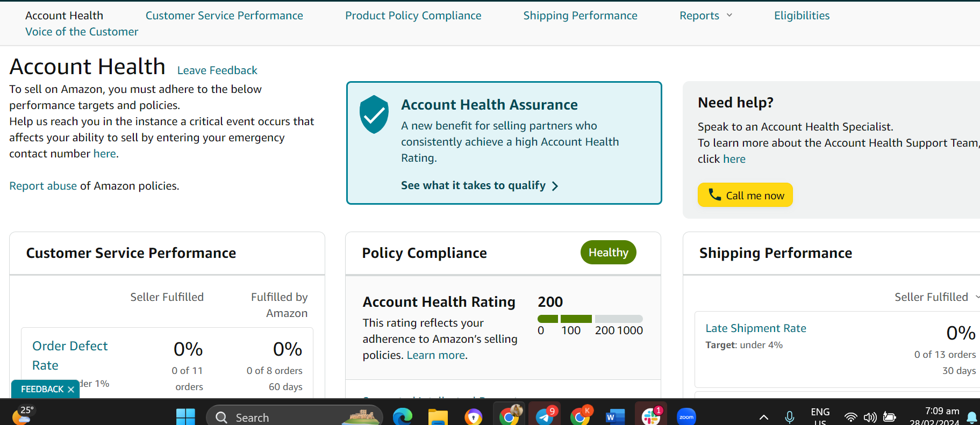
Task: Click the phone icon on Call me now
Action: click(714, 195)
